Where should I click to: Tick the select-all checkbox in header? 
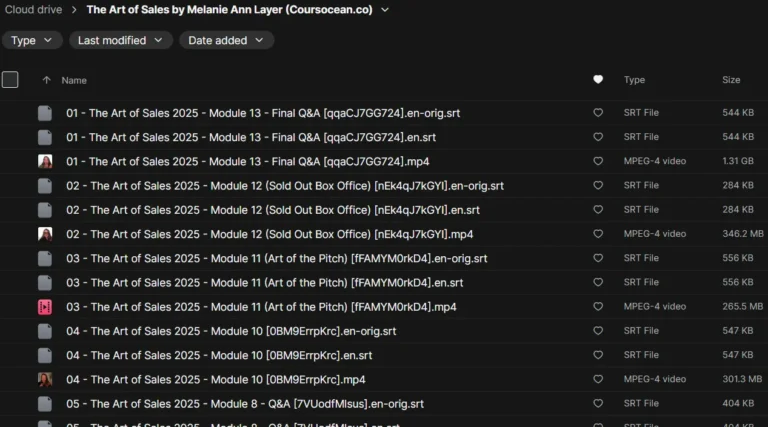click(10, 79)
